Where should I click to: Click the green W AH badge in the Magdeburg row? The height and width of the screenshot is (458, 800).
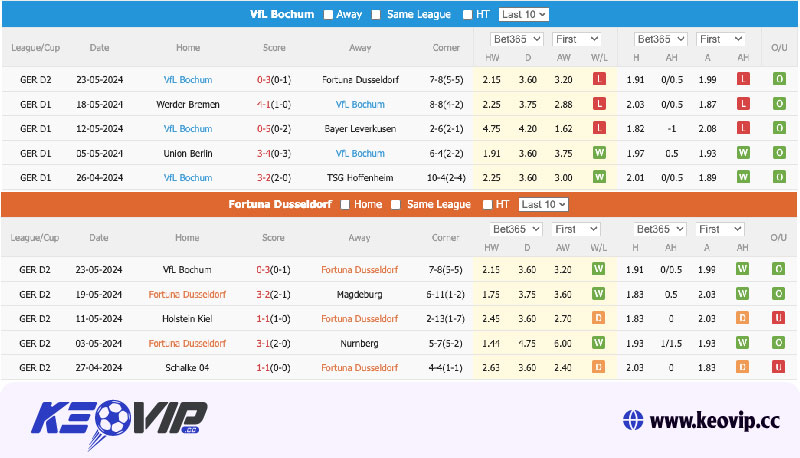tap(742, 294)
